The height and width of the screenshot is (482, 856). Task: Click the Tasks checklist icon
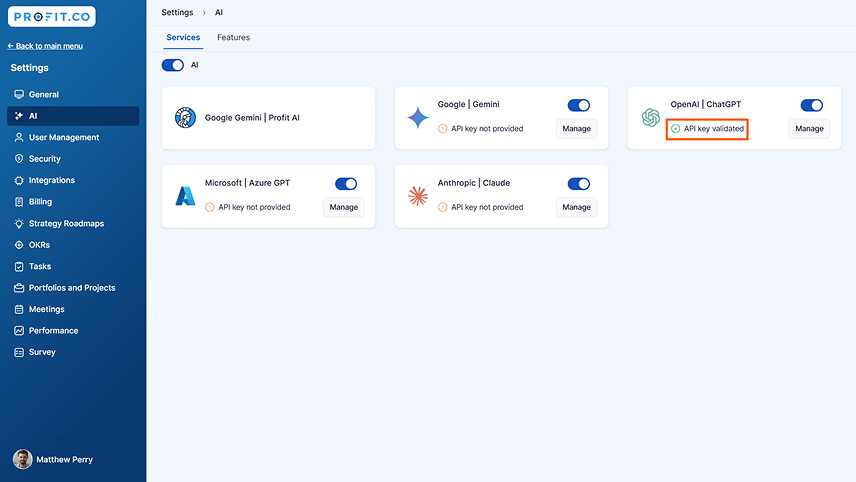[x=19, y=266]
